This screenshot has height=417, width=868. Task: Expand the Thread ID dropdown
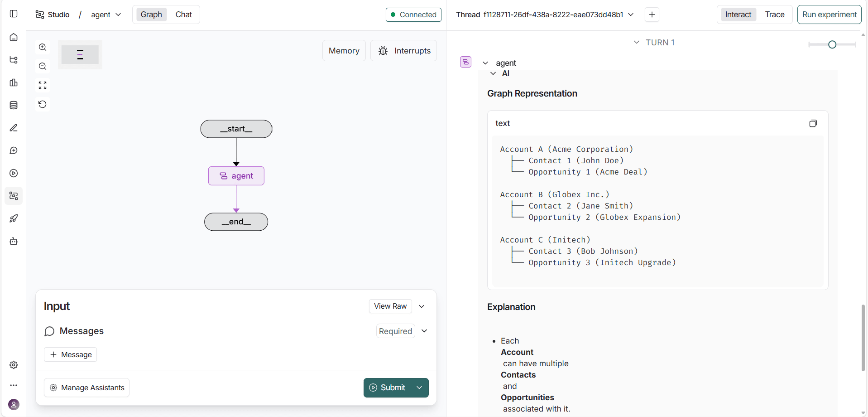[x=631, y=15]
